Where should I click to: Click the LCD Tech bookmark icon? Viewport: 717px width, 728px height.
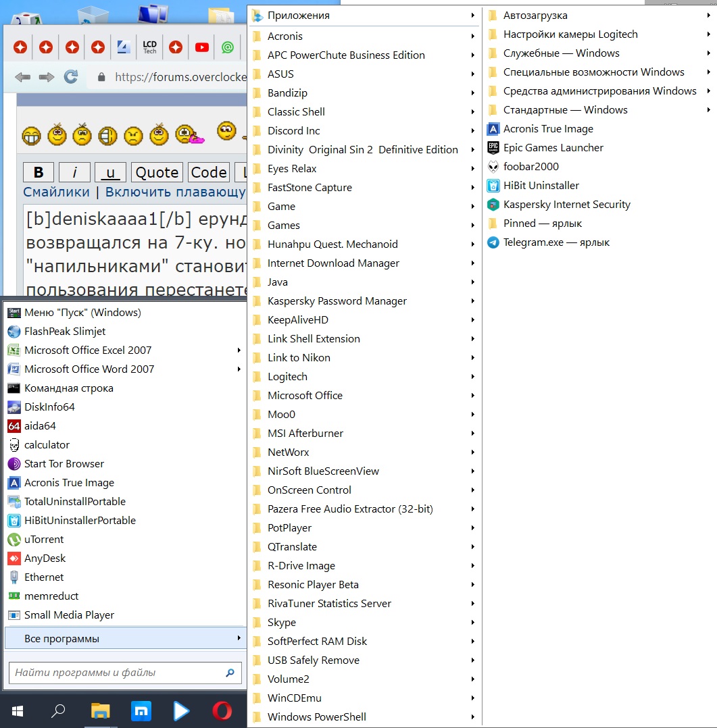(149, 47)
